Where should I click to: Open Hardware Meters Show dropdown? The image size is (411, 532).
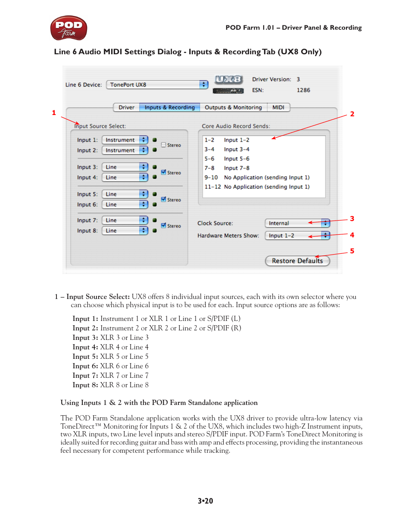(297, 236)
